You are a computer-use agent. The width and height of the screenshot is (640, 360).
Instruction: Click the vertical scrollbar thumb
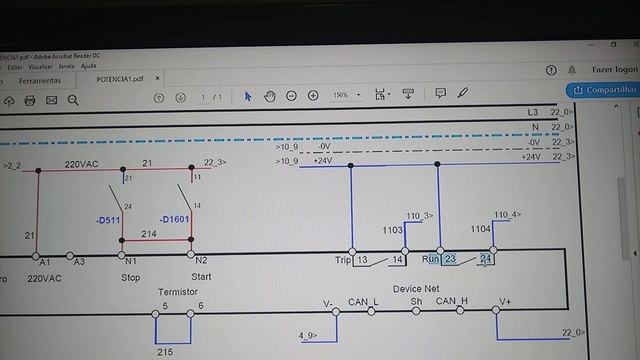pyautogui.click(x=622, y=218)
